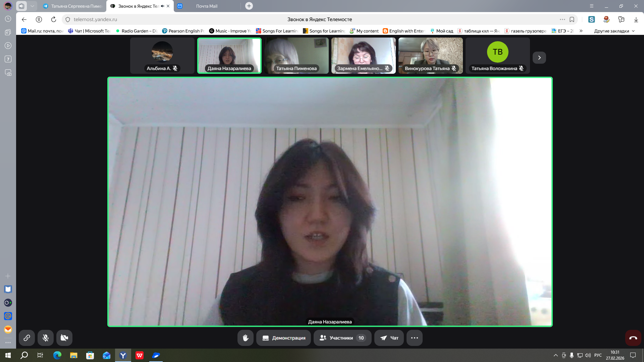Image resolution: width=644 pixels, height=362 pixels.
Task: Switch to Почта Mail tab
Action: click(207, 6)
